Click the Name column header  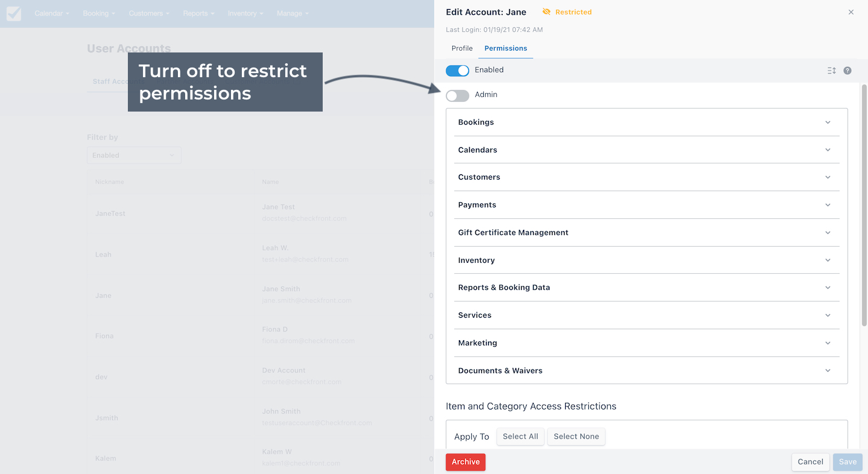point(270,182)
